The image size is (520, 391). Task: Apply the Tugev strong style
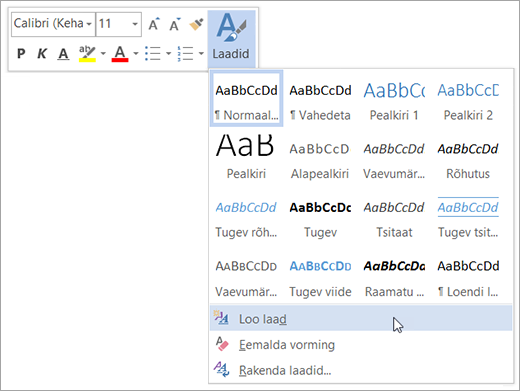(x=320, y=216)
